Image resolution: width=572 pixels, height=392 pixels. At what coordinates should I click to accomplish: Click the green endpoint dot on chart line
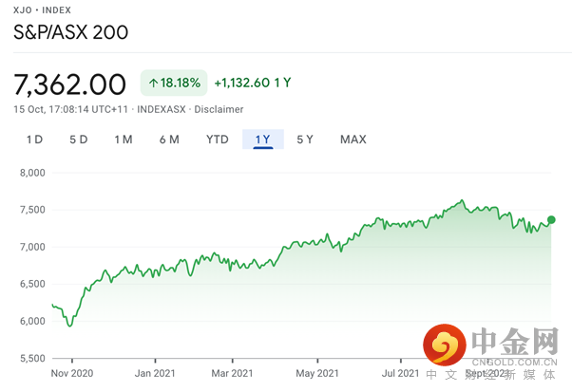(x=551, y=220)
